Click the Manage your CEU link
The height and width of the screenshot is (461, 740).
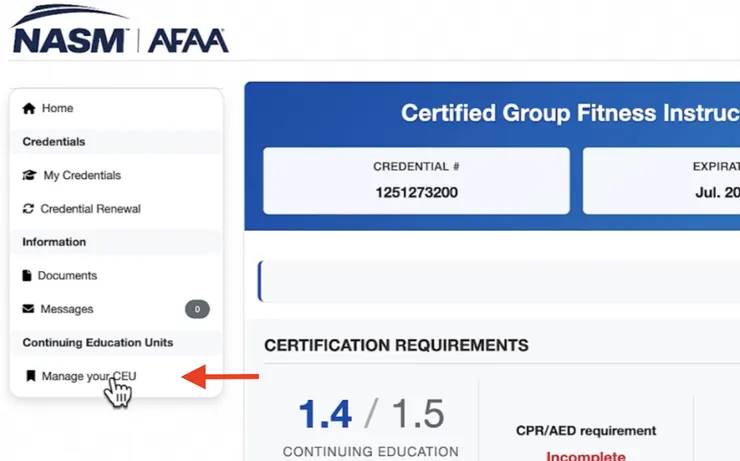[88, 376]
